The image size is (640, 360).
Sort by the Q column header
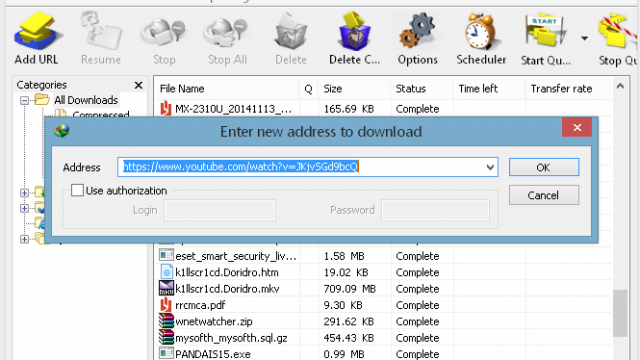[x=309, y=89]
